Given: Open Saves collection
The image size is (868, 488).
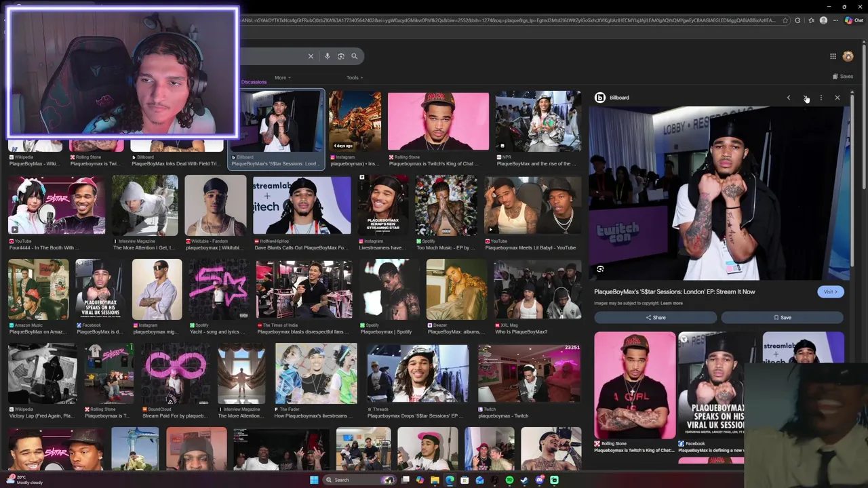Looking at the screenshot, I should tap(843, 77).
